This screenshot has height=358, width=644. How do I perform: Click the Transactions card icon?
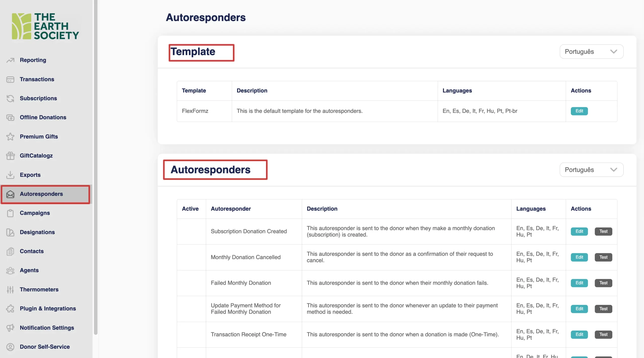coord(10,79)
